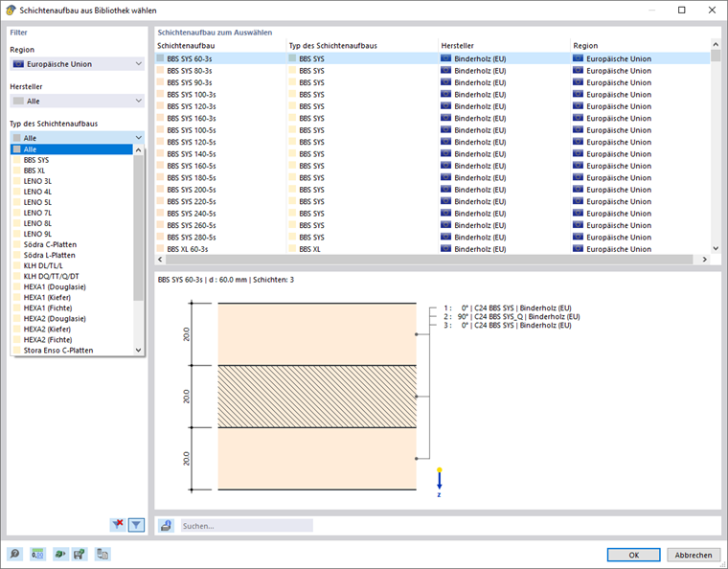728x569 pixels.
Task: Pick HEXA2 (Fichte) from the list
Action: click(x=72, y=340)
